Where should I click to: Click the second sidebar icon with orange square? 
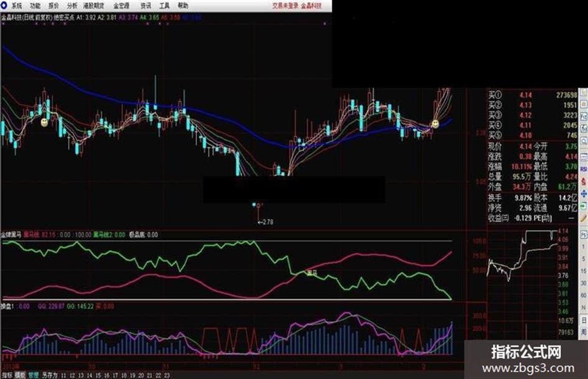584,104
